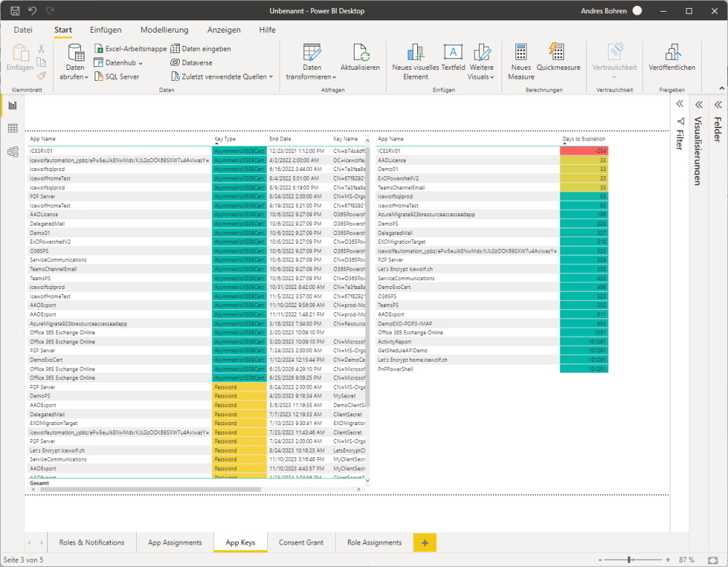
Task: Open the Modellierung ribbon tab
Action: pos(165,30)
